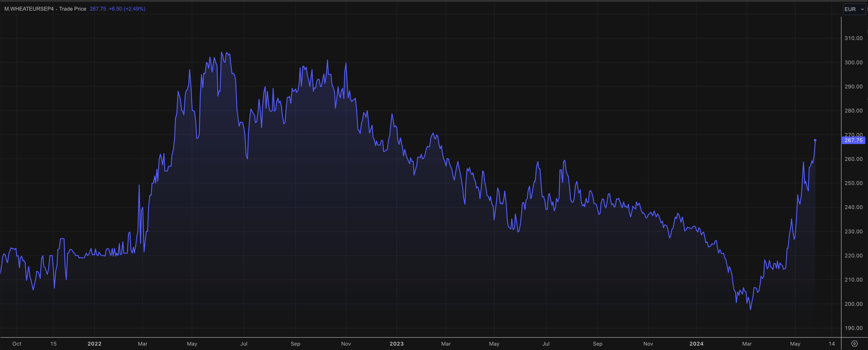Click the 200.00 price axis label
The width and height of the screenshot is (868, 350).
click(x=853, y=304)
